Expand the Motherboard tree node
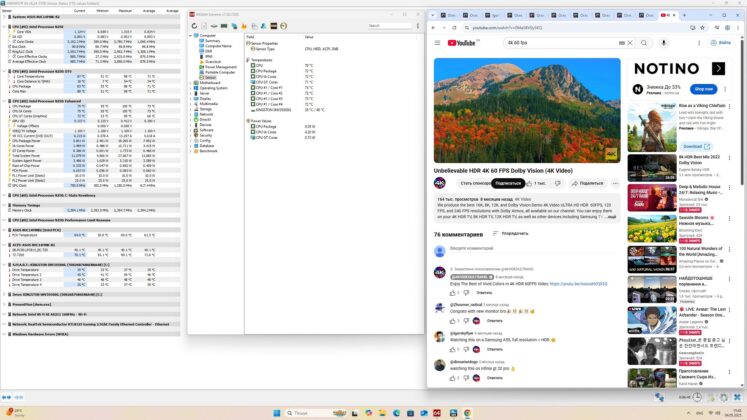Screen dimensions: 747x420 191,83
